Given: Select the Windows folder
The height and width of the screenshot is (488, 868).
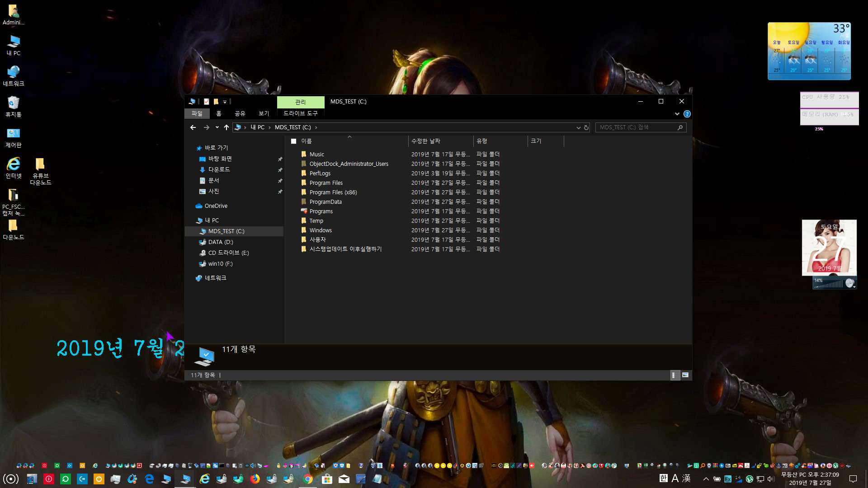Looking at the screenshot, I should pos(321,230).
